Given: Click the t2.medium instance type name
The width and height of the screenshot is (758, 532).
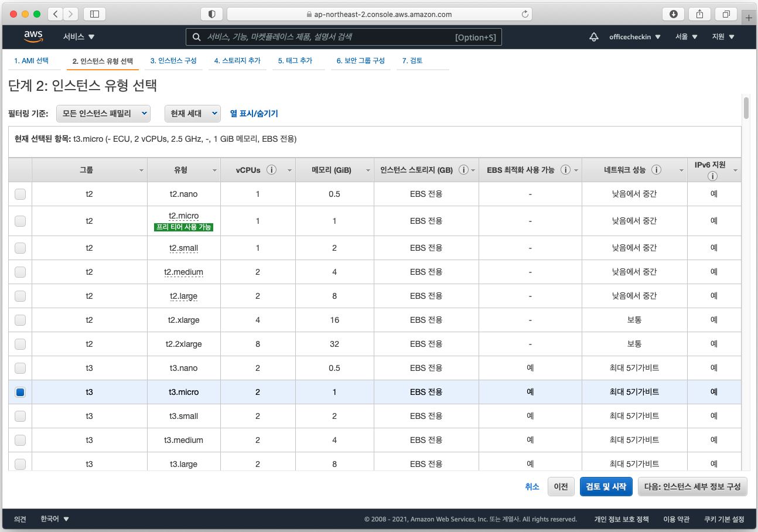Looking at the screenshot, I should (x=183, y=272).
